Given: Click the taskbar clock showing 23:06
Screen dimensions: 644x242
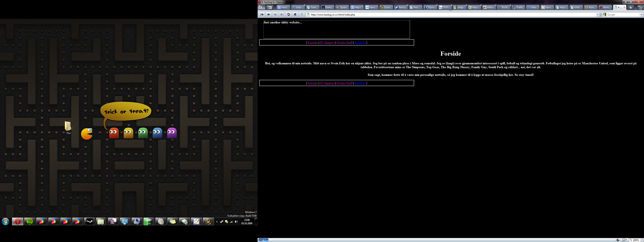Looking at the screenshot, I should click(x=247, y=222).
